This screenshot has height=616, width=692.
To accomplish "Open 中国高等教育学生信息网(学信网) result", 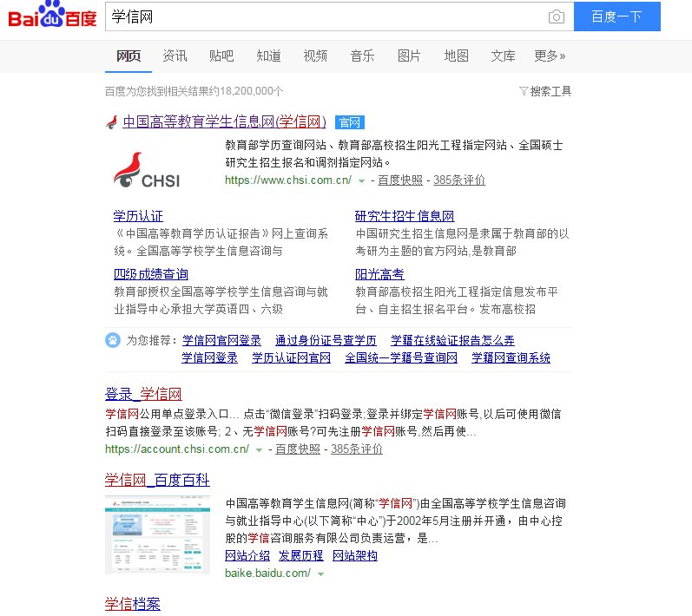I will pyautogui.click(x=224, y=121).
